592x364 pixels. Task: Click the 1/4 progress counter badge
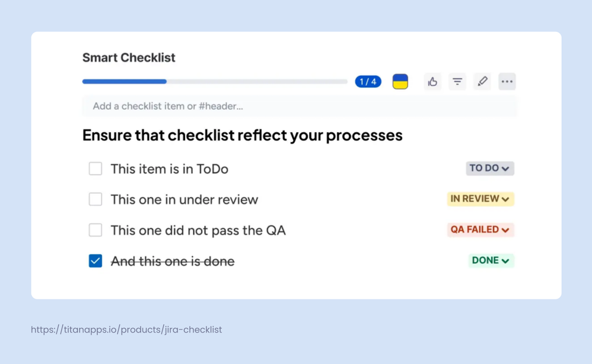pos(368,81)
